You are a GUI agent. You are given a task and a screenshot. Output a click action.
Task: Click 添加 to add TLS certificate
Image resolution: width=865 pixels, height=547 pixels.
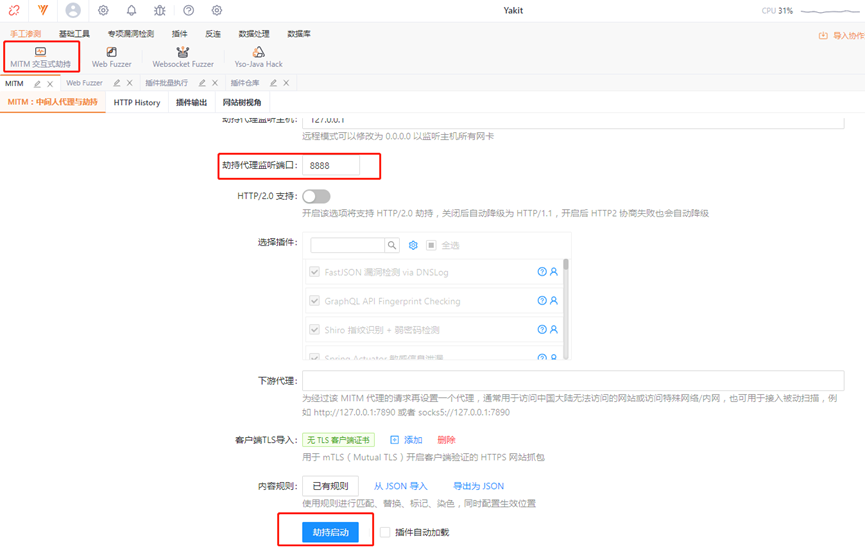[406, 439]
